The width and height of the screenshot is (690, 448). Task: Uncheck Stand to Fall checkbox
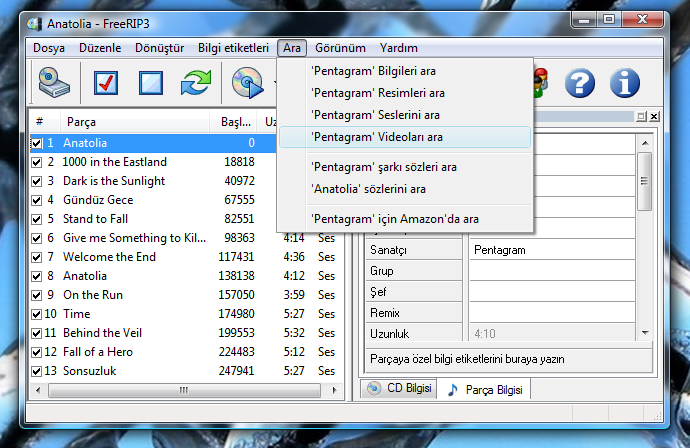37,219
